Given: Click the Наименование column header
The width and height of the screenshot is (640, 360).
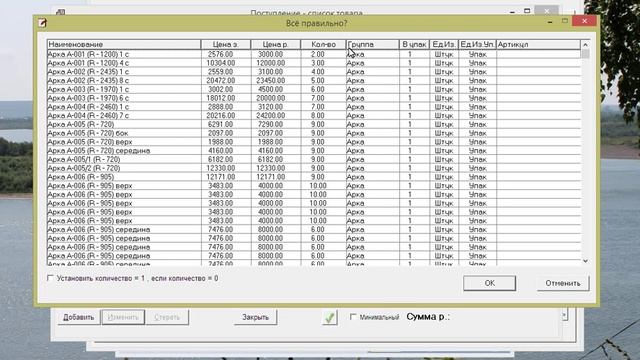Looking at the screenshot, I should pos(124,44).
